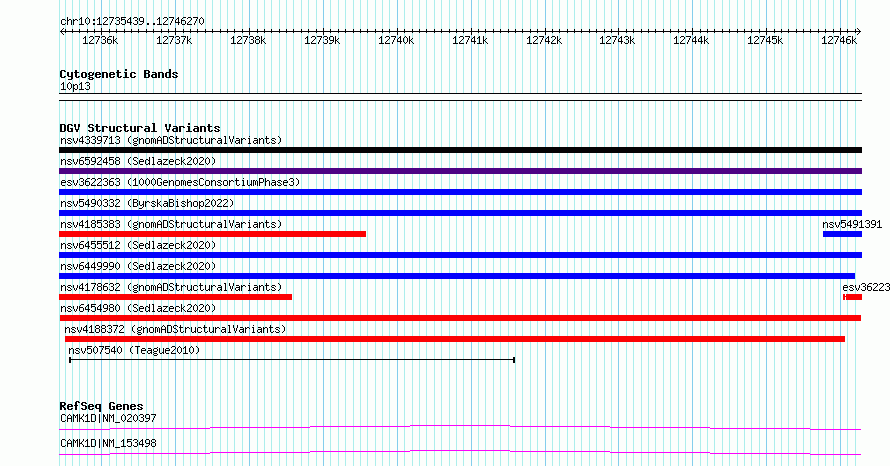Select the nsv4185383 red variant bar

[x=212, y=234]
